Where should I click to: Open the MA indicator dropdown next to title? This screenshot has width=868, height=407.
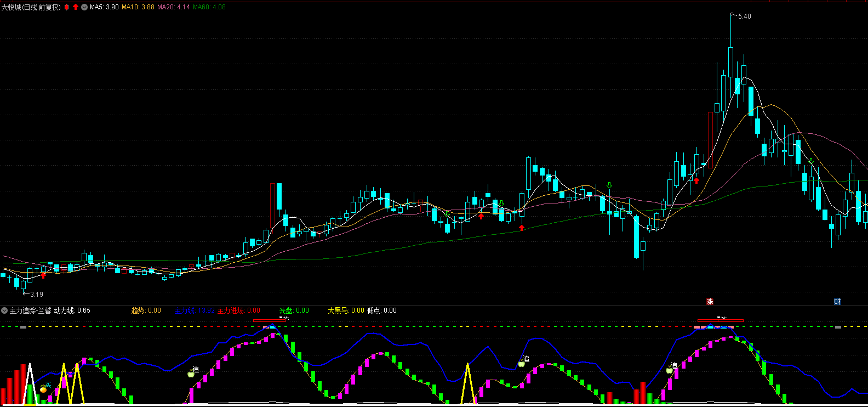click(x=84, y=7)
